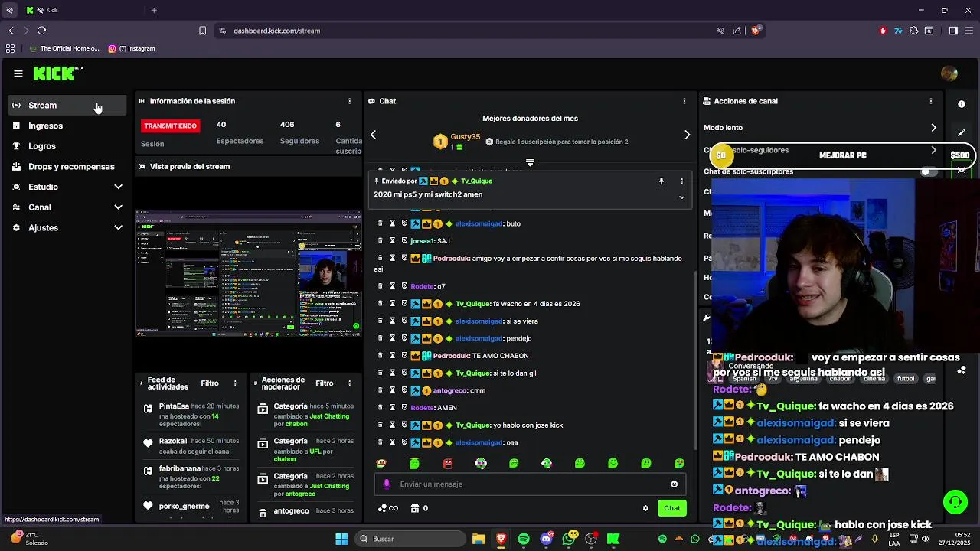Click the TRANSMITIENDO status badge
This screenshot has height=551, width=980.
pyautogui.click(x=171, y=126)
